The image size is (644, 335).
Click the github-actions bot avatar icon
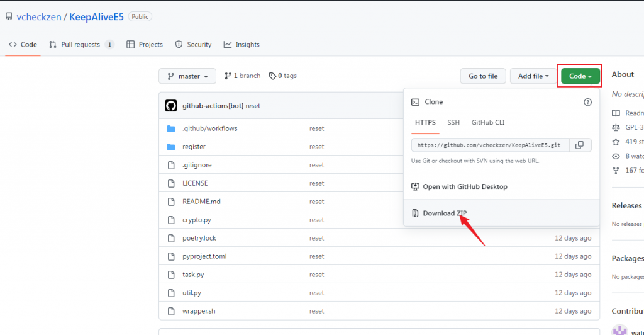click(171, 106)
